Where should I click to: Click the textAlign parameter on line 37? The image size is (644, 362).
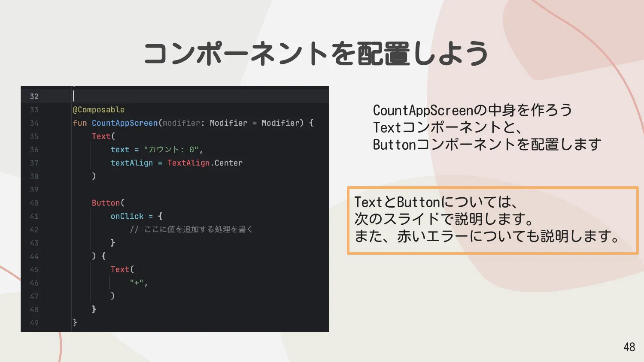(x=131, y=163)
